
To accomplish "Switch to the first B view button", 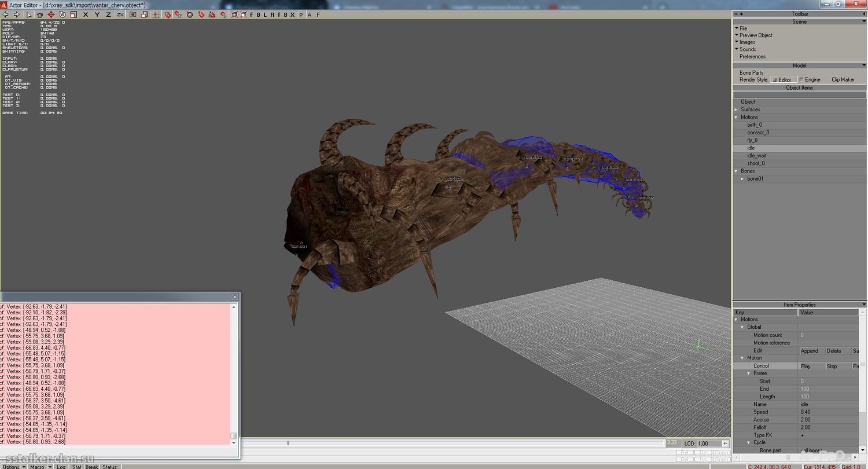I will 259,14.
